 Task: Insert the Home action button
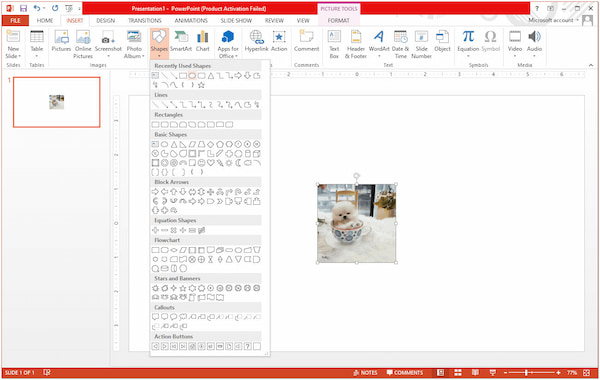pyautogui.click(x=192, y=346)
